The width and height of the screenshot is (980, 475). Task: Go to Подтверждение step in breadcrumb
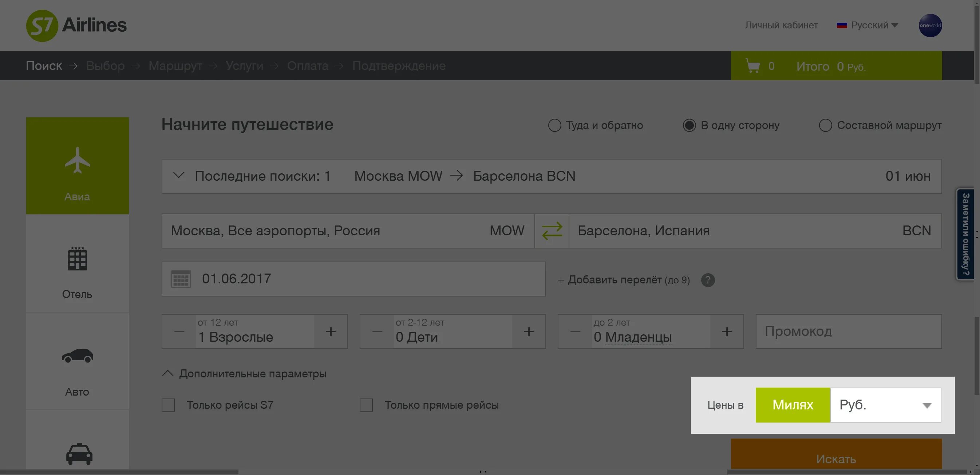(399, 66)
